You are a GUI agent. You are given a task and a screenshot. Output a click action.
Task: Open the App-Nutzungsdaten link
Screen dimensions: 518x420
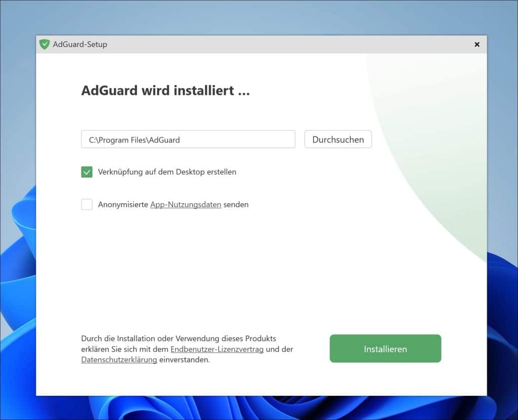(x=186, y=204)
